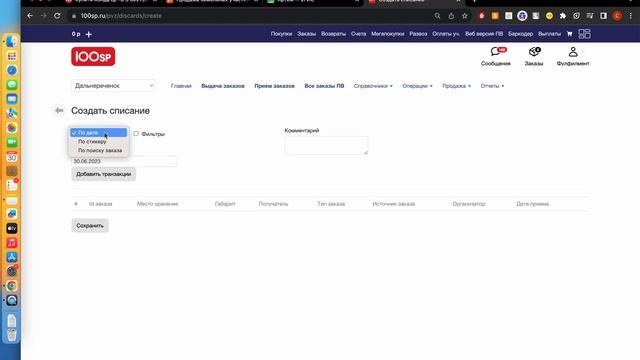The width and height of the screenshot is (640, 360).
Task: Open Возвраты link in top bar
Action: pyautogui.click(x=333, y=34)
